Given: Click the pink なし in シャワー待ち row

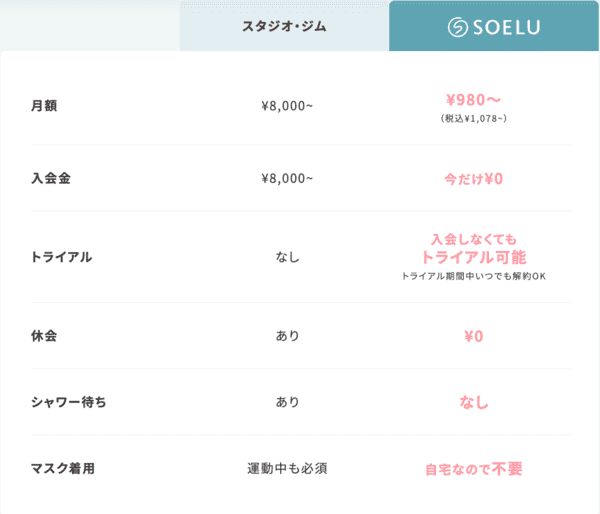Looking at the screenshot, I should pyautogui.click(x=474, y=402).
